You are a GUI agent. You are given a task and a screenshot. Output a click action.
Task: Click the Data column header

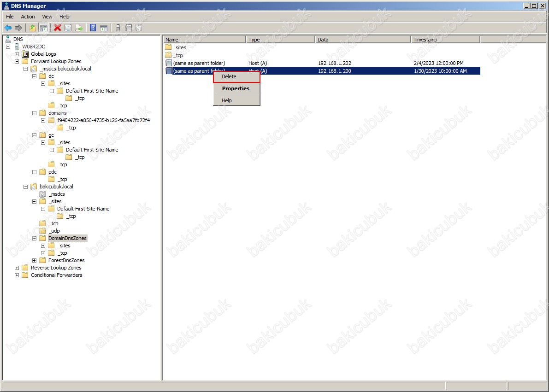[x=362, y=40]
